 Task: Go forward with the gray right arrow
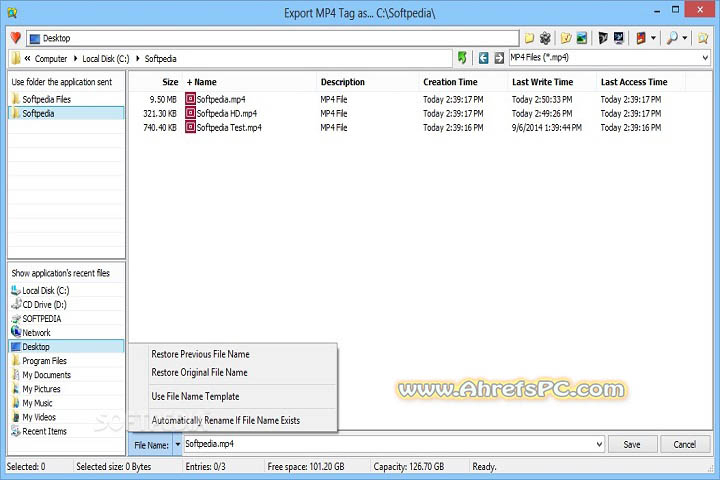pos(499,58)
